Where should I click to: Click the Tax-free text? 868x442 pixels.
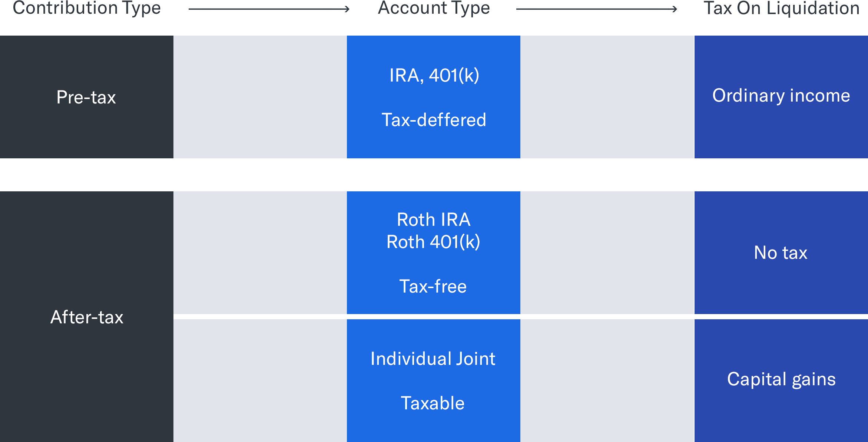coord(433,286)
